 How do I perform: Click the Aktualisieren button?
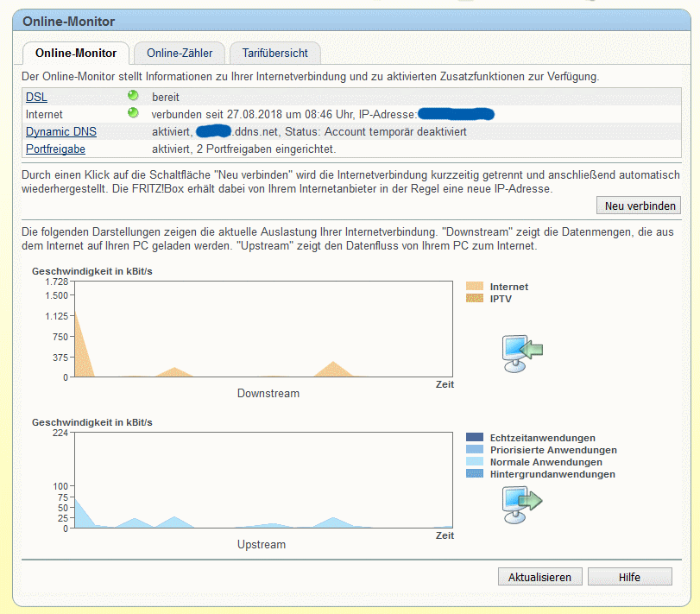(540, 577)
